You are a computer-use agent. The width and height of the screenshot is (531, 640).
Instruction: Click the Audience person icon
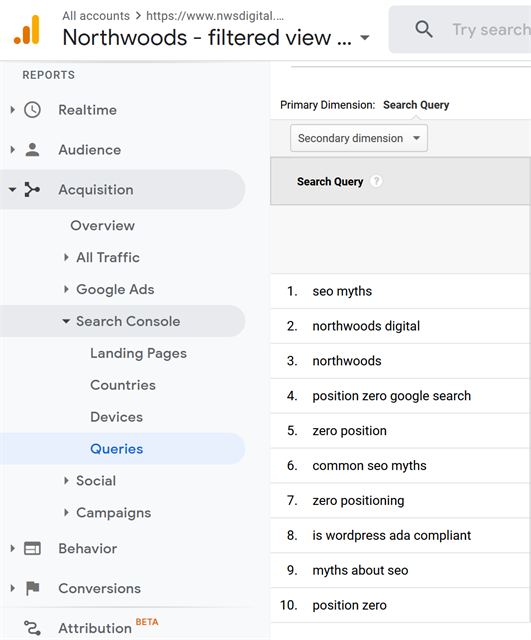pos(32,150)
